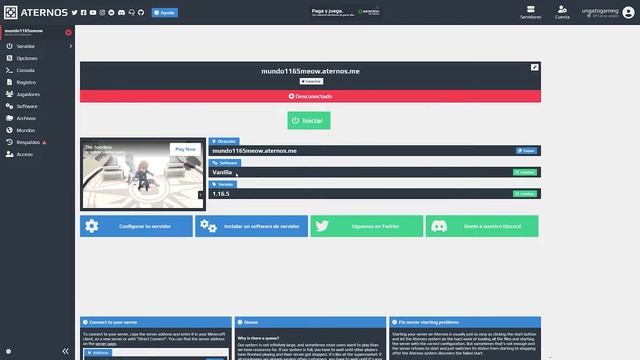Click the ungatogaming username text
This screenshot has height=360, width=640.
point(600,11)
